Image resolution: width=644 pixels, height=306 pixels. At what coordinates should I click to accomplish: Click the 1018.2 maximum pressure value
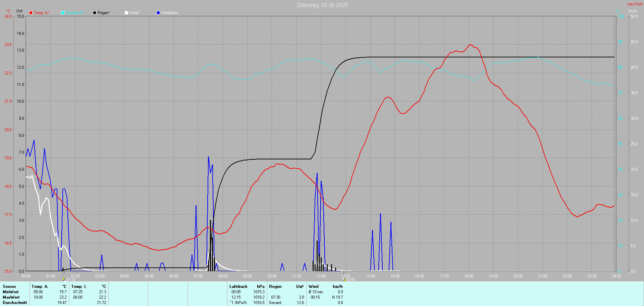pos(259,297)
